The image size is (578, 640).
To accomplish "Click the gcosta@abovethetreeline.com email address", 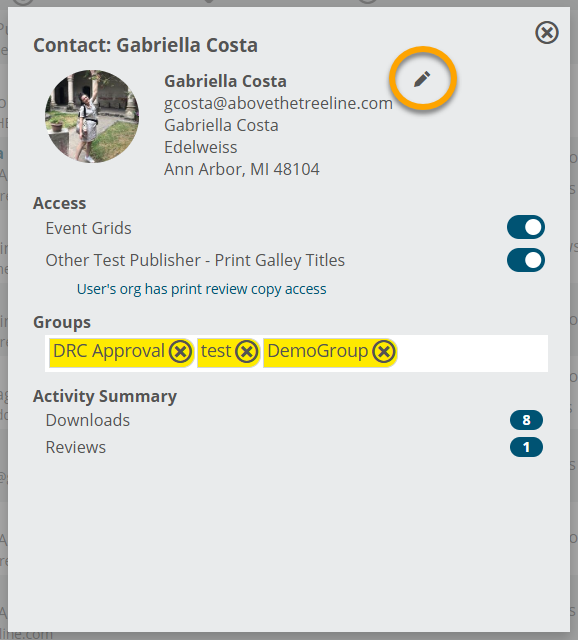I will click(278, 103).
